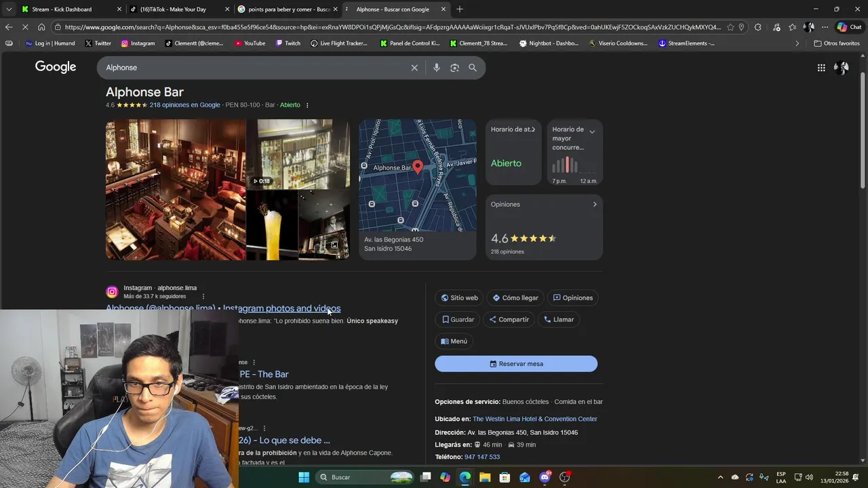Stop loading the page

pyautogui.click(x=24, y=27)
